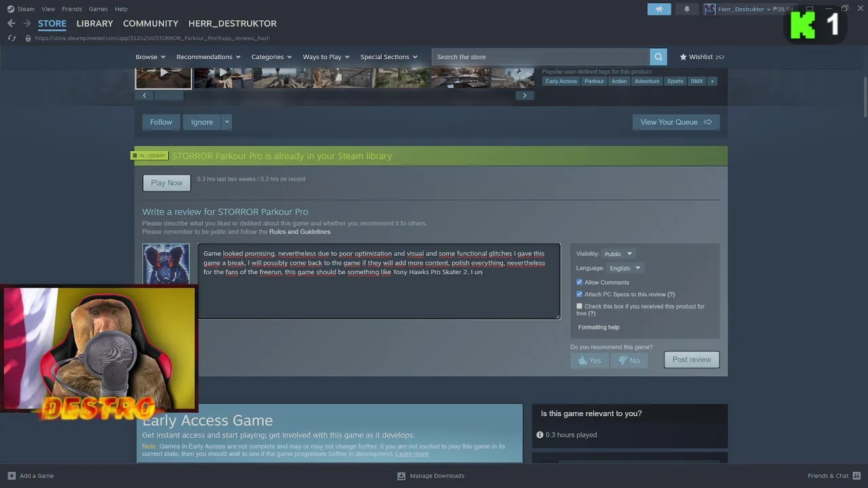Open the announcements megaphone button
This screenshot has height=488, width=868.
[x=659, y=9]
